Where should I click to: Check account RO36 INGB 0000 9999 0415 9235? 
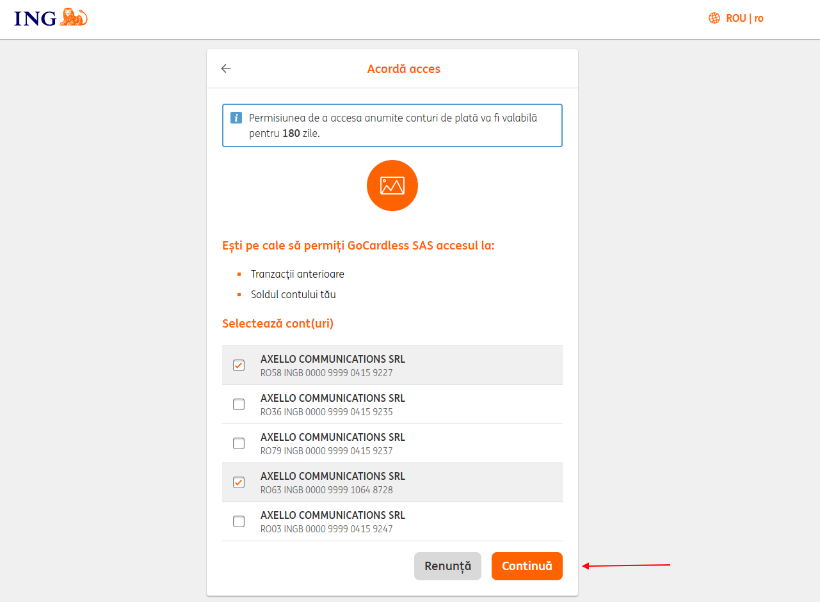click(239, 404)
